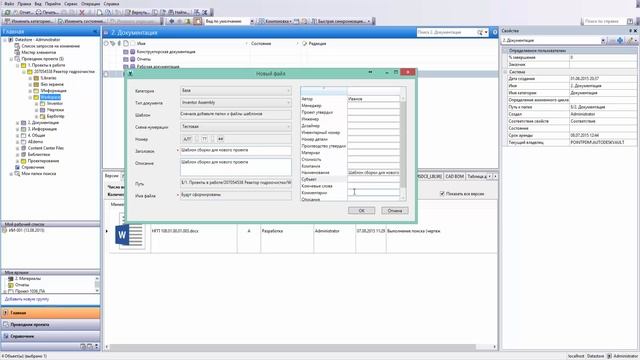Click the Комментарии value cell

point(373,192)
